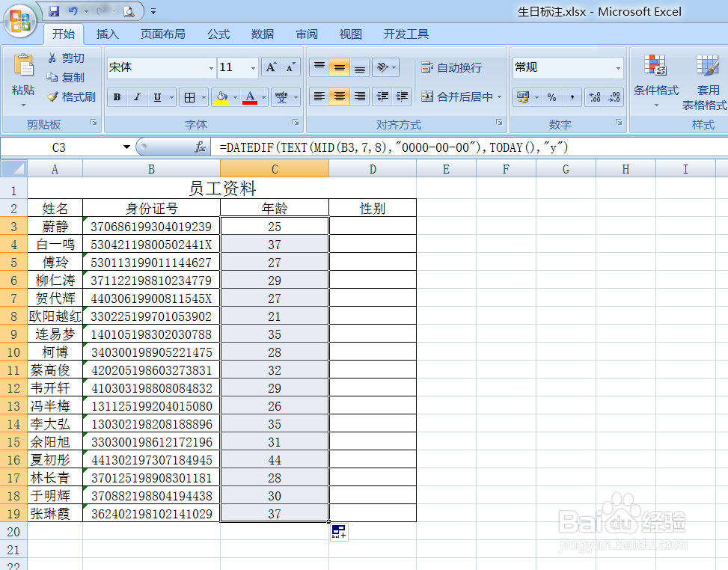The height and width of the screenshot is (570, 728).
Task: Select column D header
Action: click(373, 169)
